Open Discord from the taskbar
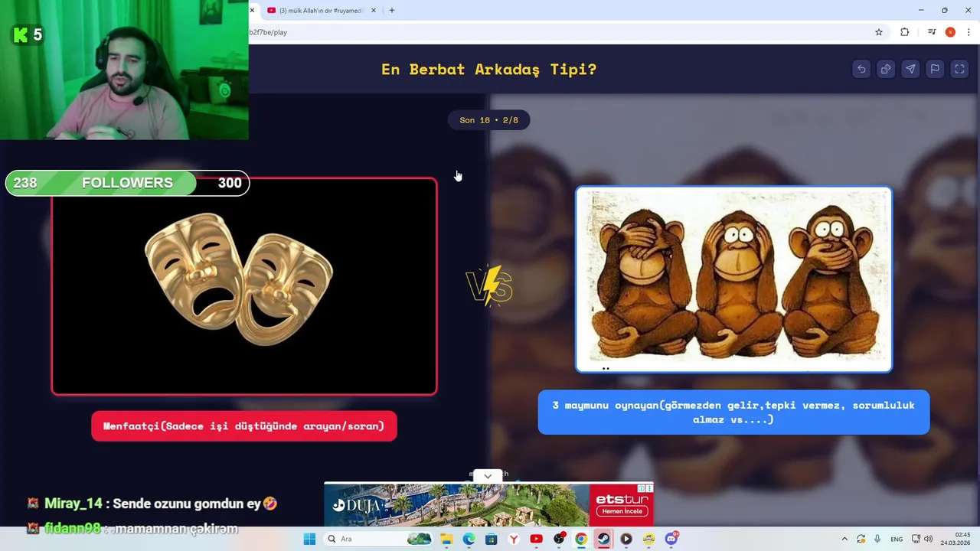Screen dimensions: 980x551 (671, 539)
